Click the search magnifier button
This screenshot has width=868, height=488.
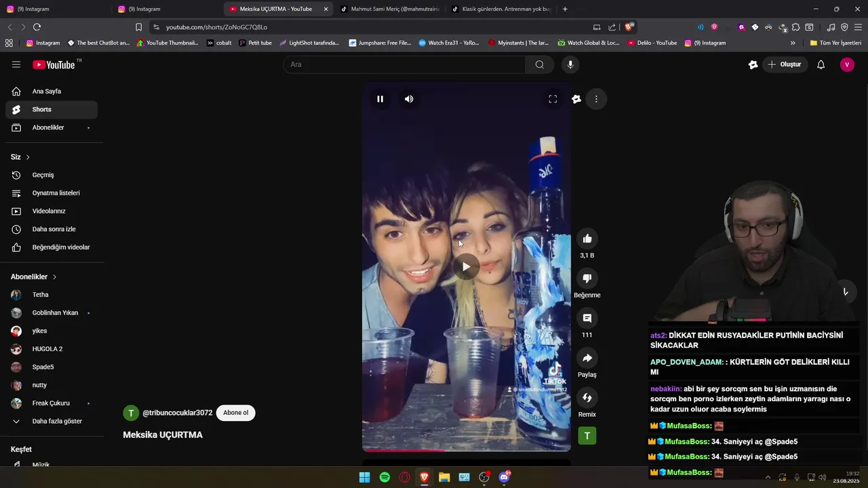(x=540, y=64)
